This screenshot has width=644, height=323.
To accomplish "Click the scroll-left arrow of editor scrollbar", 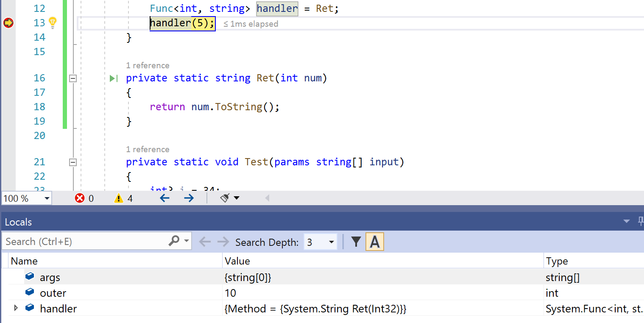I will [x=267, y=198].
